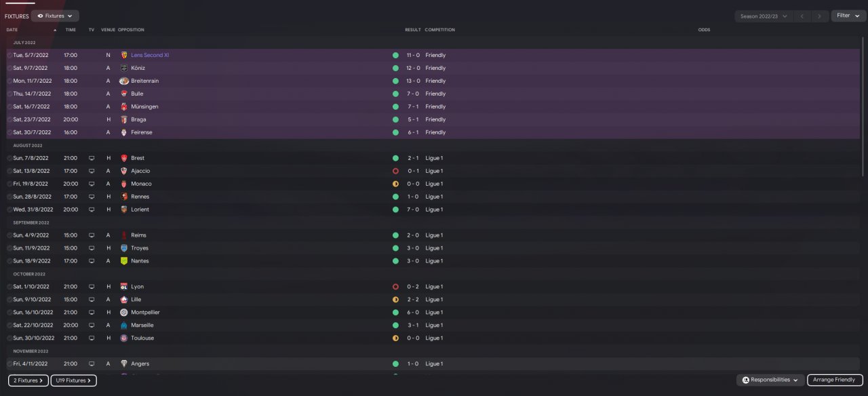The height and width of the screenshot is (396, 868).
Task: Click the Monaco club crest icon
Action: pyautogui.click(x=124, y=184)
